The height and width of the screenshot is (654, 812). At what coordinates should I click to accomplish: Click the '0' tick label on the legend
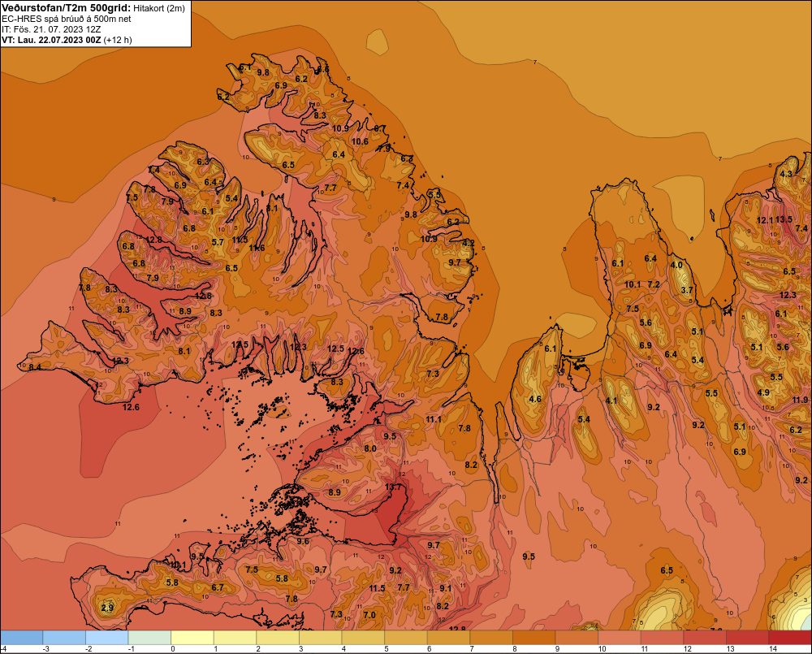click(173, 649)
